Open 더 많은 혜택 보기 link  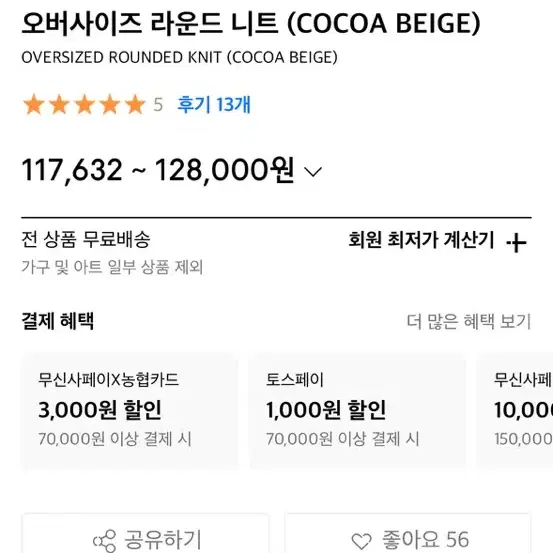point(469,321)
